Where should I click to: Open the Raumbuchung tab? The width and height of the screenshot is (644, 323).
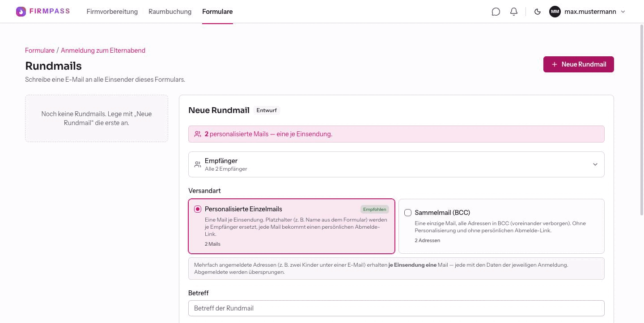click(170, 12)
